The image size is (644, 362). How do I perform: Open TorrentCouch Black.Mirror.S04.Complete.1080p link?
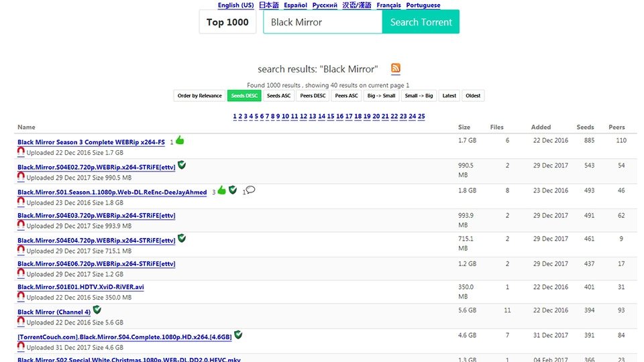pyautogui.click(x=125, y=337)
